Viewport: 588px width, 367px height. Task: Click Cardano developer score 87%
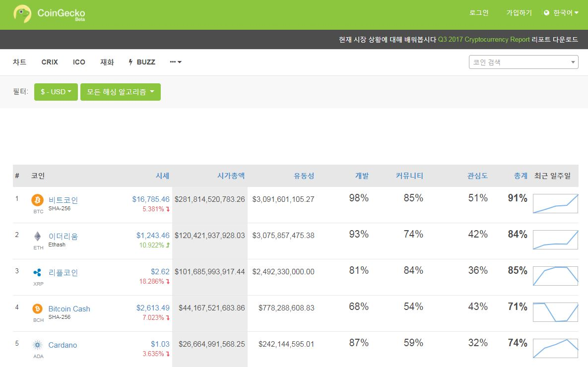tap(359, 343)
